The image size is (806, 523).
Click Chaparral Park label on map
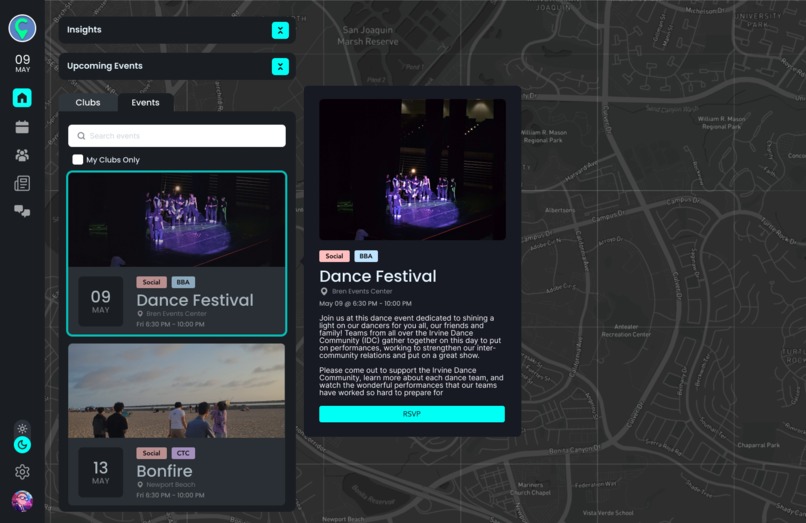[758, 445]
